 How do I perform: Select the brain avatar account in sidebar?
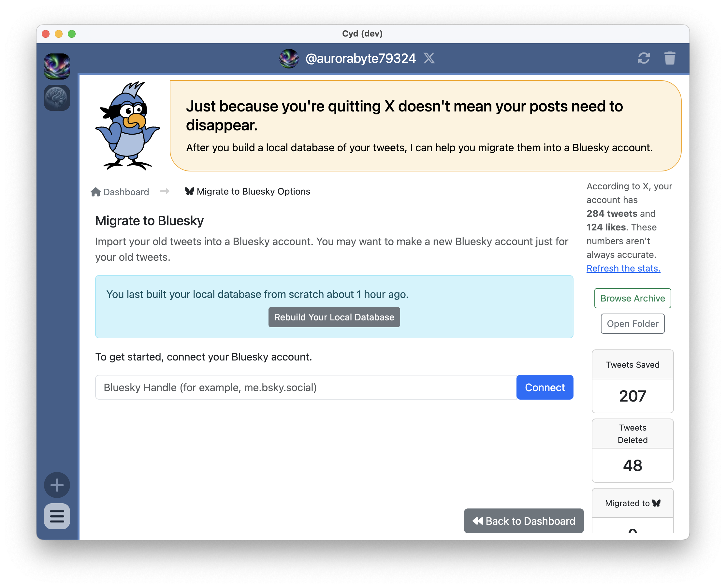(57, 97)
